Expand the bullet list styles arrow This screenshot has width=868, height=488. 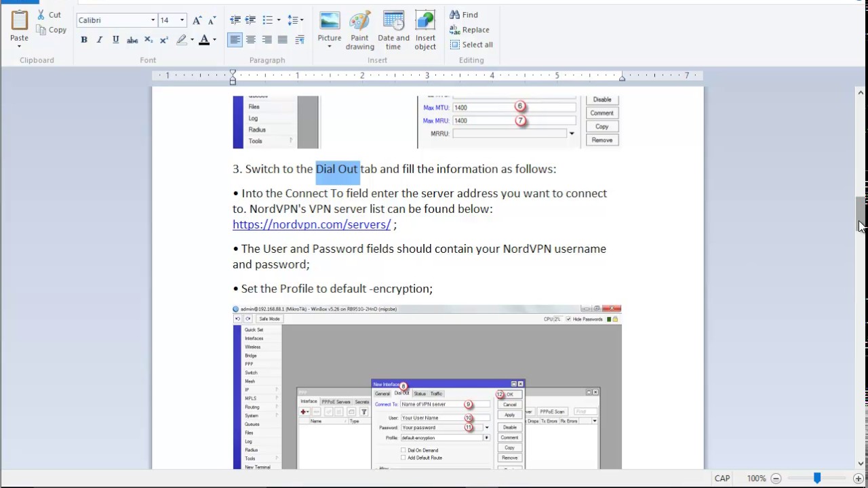(278, 20)
